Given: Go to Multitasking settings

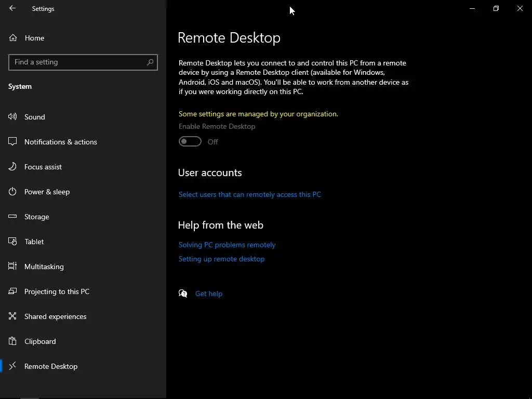Looking at the screenshot, I should click(83, 267).
